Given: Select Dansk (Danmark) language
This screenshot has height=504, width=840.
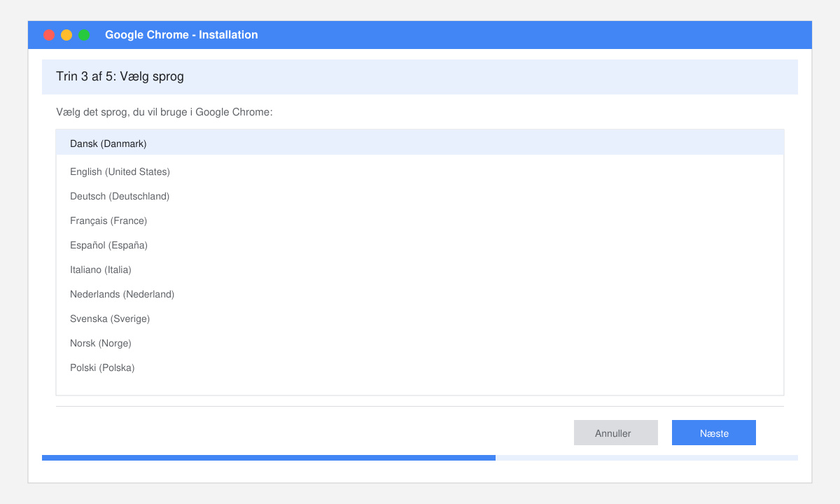Looking at the screenshot, I should (x=420, y=143).
